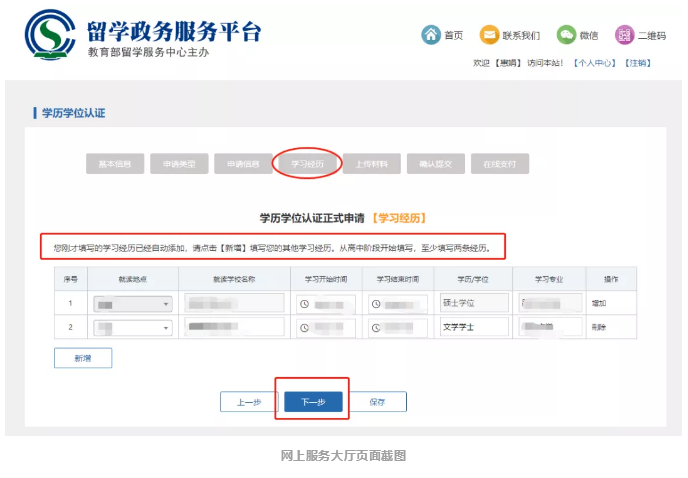Click the 新增 button to add a row

point(82,358)
